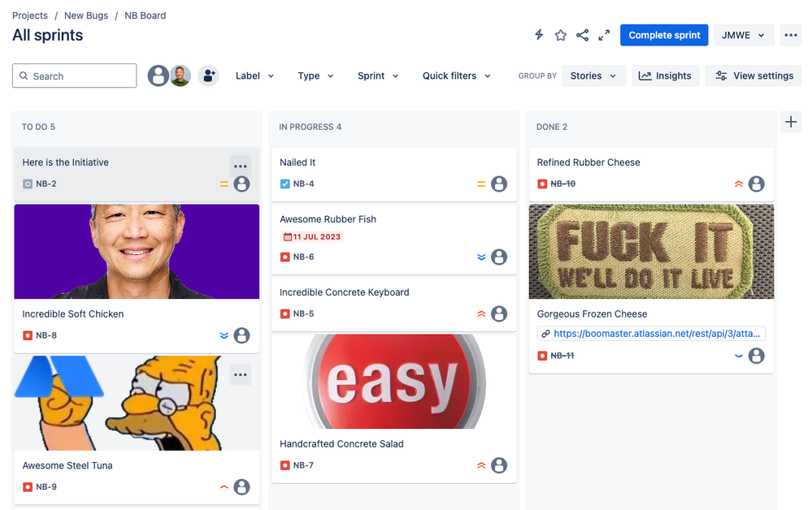Click the task type icon on NB-4
The image size is (812, 510).
(x=284, y=184)
